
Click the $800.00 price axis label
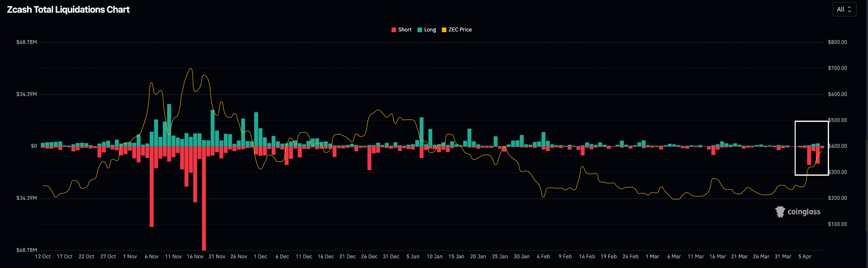tap(837, 42)
